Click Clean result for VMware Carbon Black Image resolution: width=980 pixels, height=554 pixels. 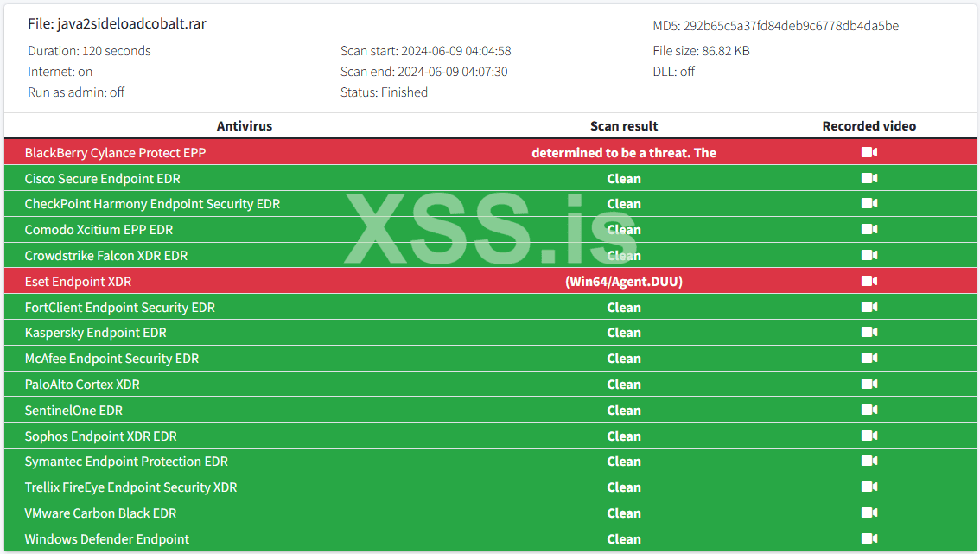pos(624,513)
